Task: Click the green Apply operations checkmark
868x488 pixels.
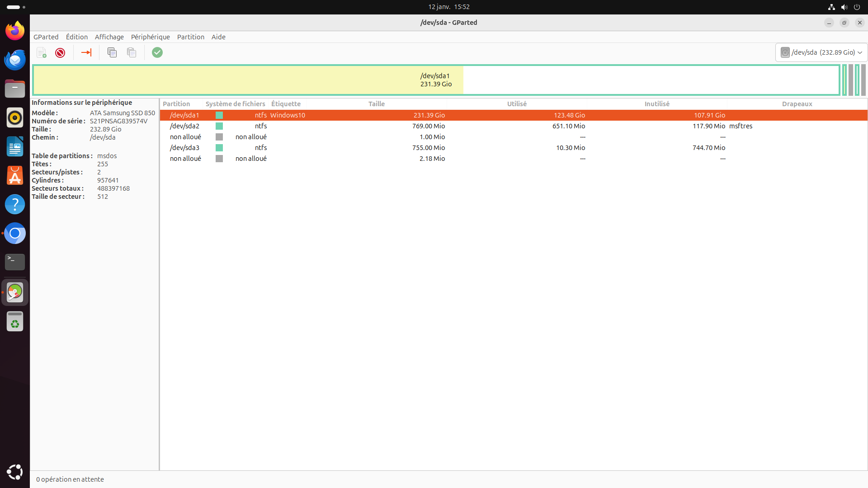Action: click(157, 53)
